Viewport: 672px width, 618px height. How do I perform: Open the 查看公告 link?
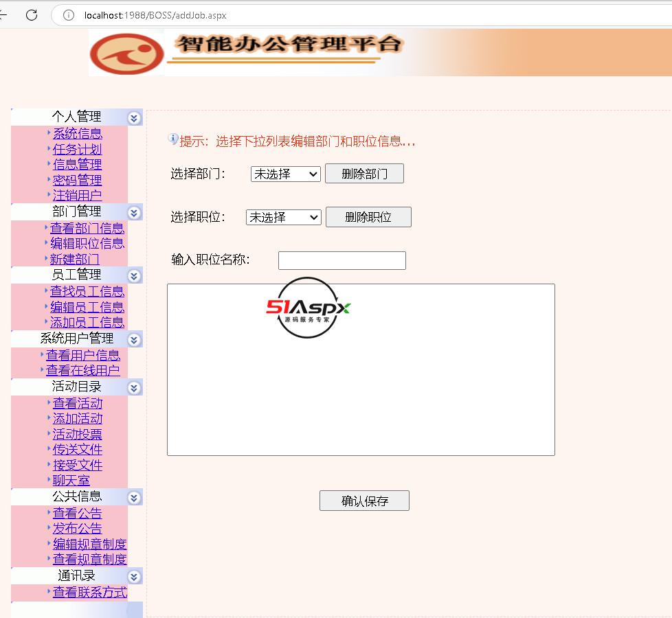78,513
